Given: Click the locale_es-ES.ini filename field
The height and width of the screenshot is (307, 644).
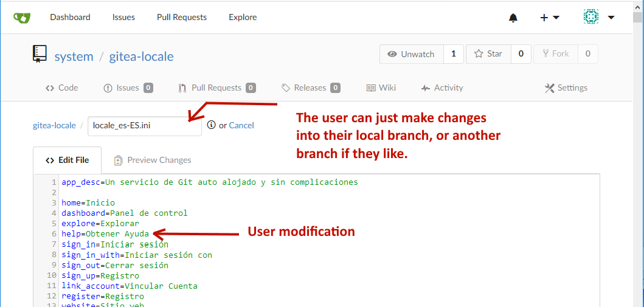Looking at the screenshot, I should pyautogui.click(x=145, y=126).
